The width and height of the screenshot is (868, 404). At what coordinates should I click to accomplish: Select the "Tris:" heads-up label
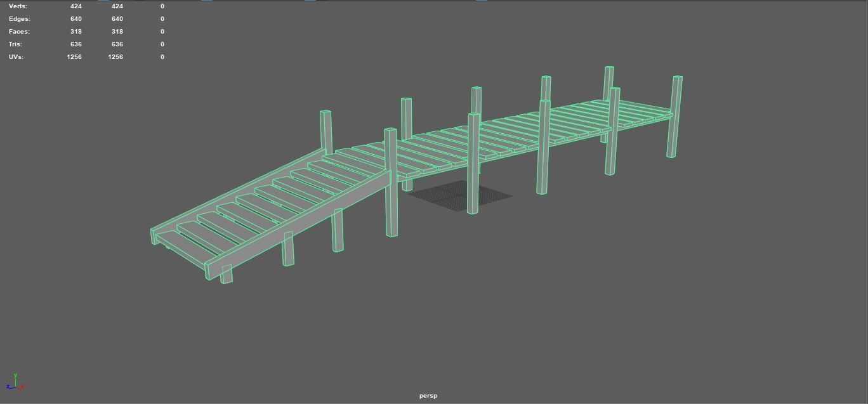pos(15,44)
